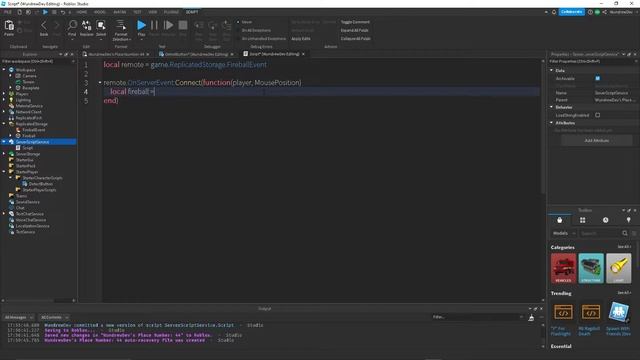Collapse the Workspace tree node
640x360 pixels.
[x=4, y=70]
